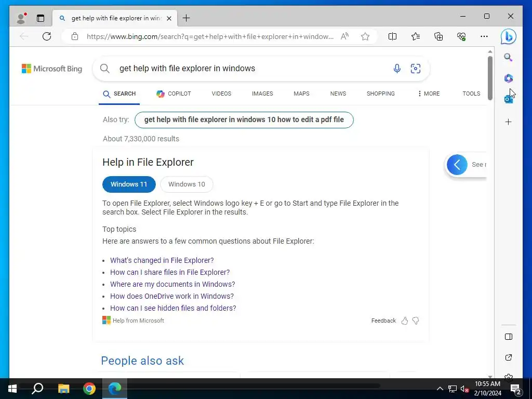The width and height of the screenshot is (532, 399).
Task: Give thumbs down feedback
Action: coord(416,321)
